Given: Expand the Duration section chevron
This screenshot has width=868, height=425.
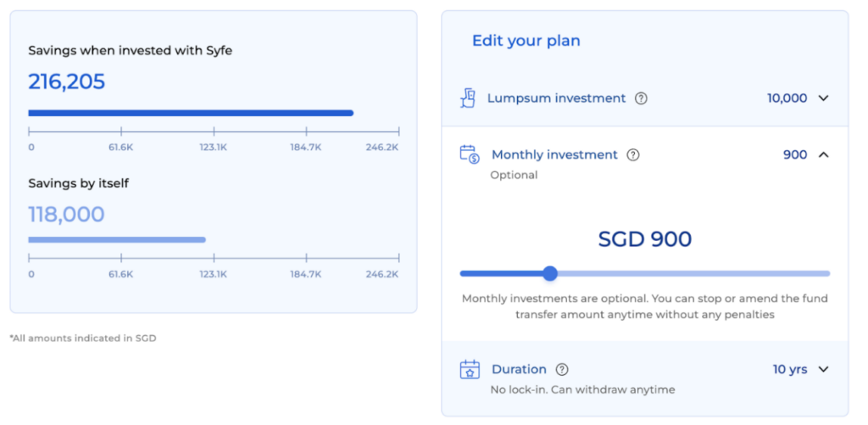Looking at the screenshot, I should 823,369.
